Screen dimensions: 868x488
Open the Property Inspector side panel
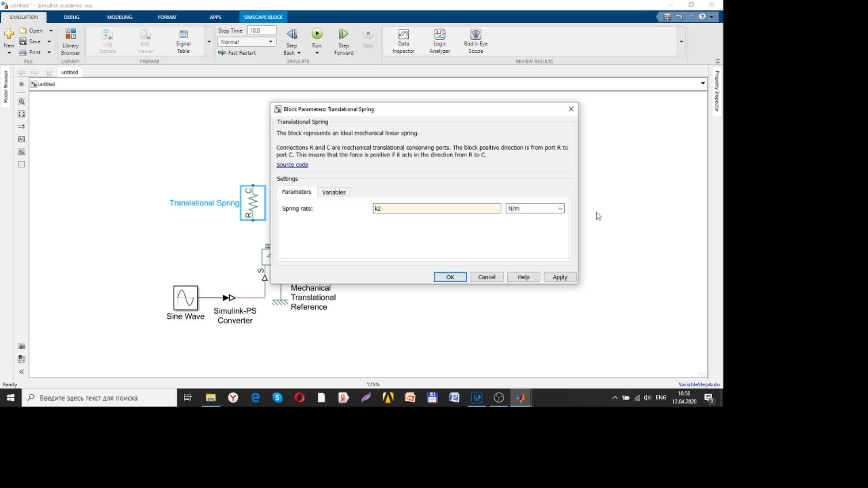(717, 91)
